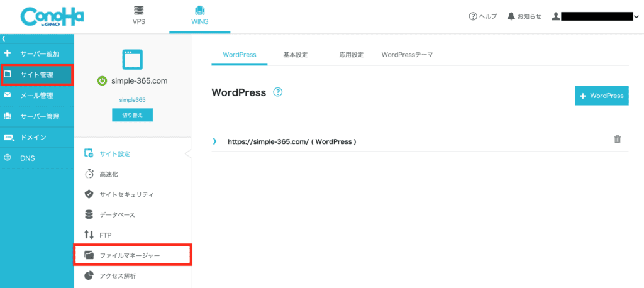
Task: Click the サイト管理 window icon
Action: pos(7,74)
